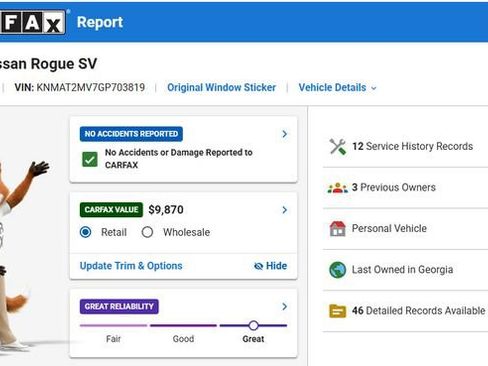Click the service history wrench icon
The width and height of the screenshot is (488, 366).
click(x=338, y=147)
